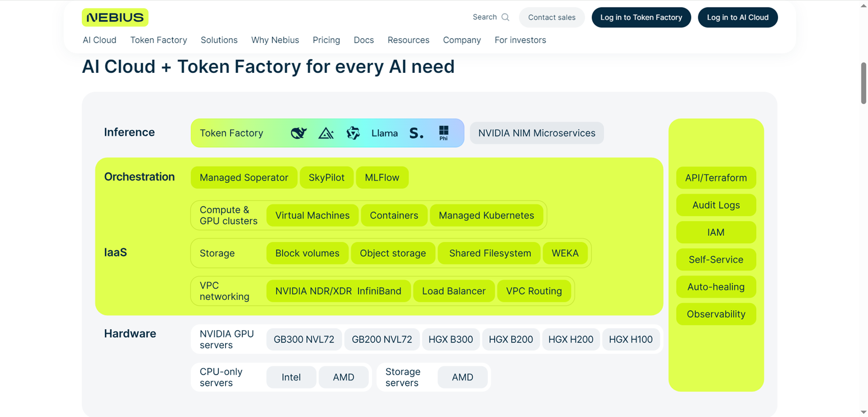Click Log in to AI Cloud

738,18
